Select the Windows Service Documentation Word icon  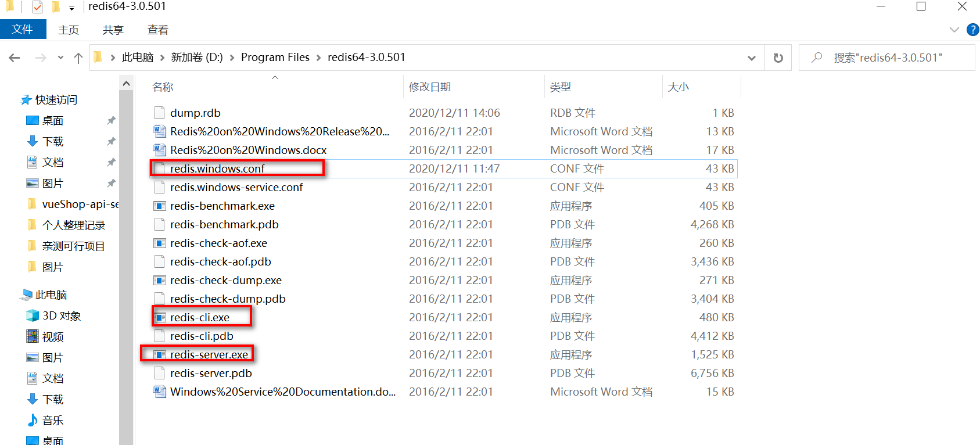pyautogui.click(x=159, y=392)
